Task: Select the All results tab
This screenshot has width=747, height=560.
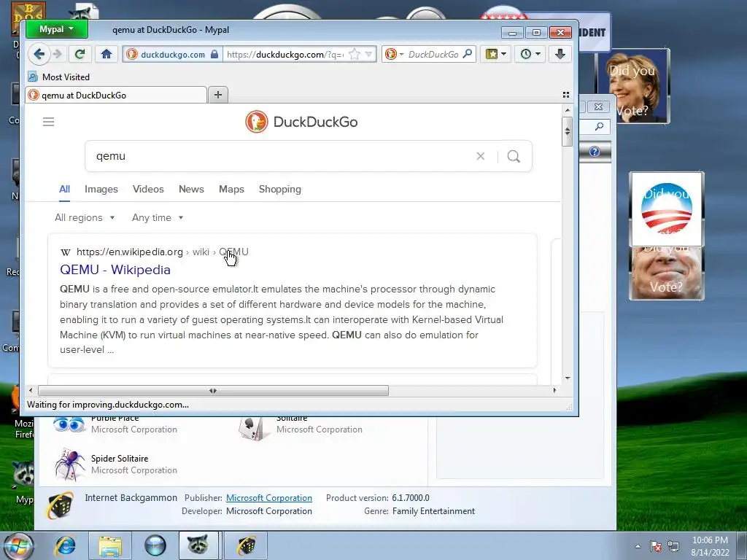Action: point(64,189)
